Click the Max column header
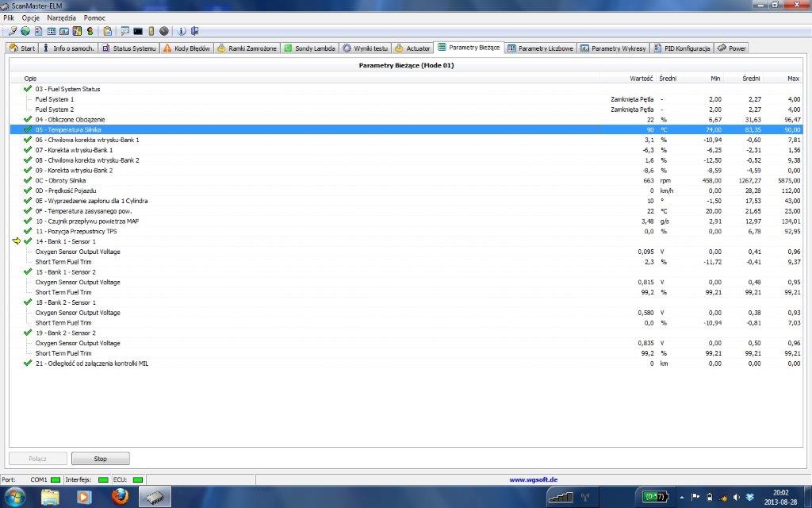Screen dimensions: 812x508 click(793, 78)
